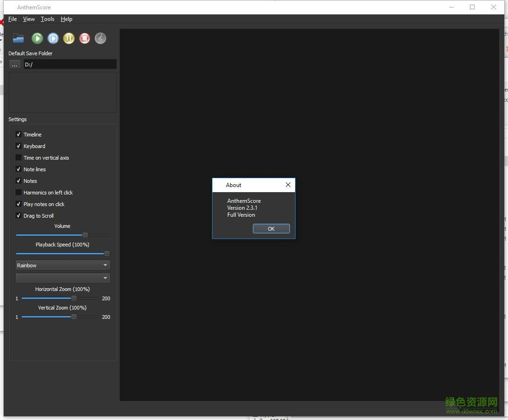Pause playback with the yellow button

(x=69, y=39)
